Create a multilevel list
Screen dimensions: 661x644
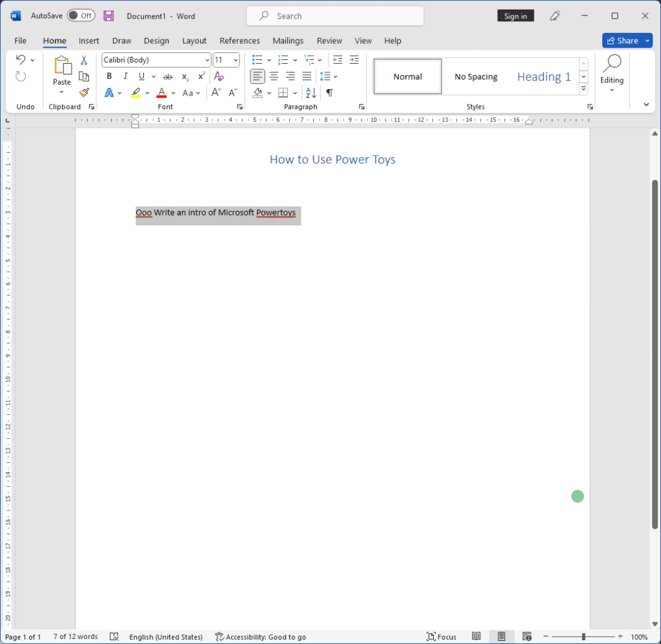pos(309,60)
